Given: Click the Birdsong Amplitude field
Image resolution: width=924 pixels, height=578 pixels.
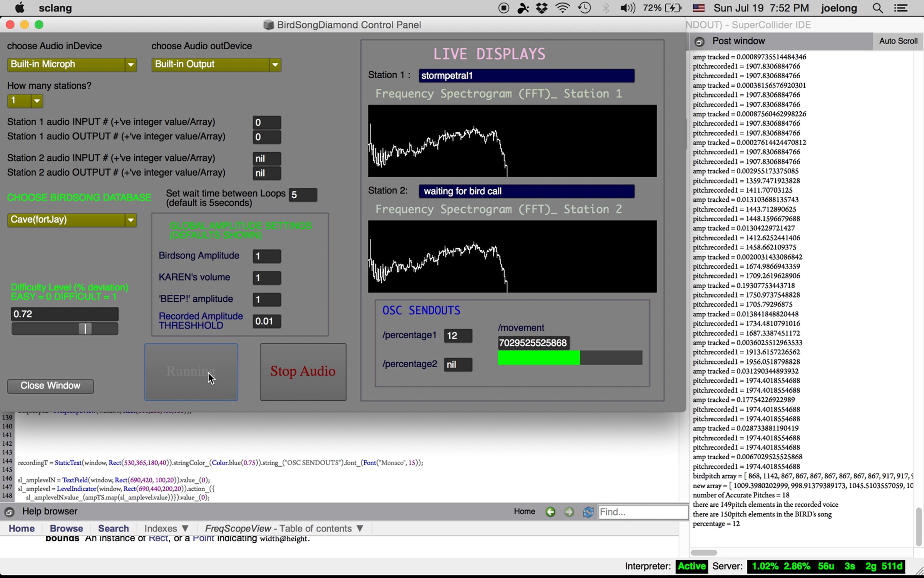Looking at the screenshot, I should coord(267,256).
